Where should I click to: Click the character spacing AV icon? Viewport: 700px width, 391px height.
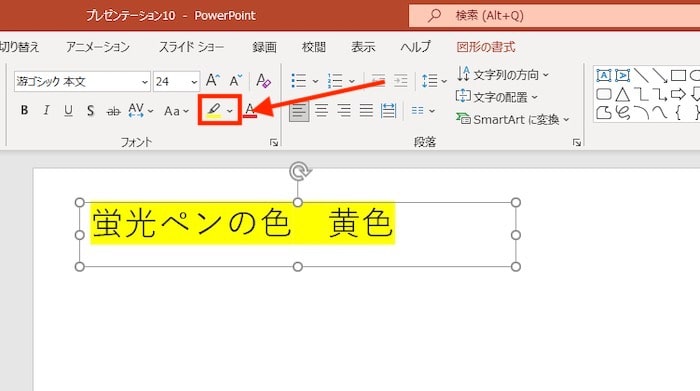(136, 110)
